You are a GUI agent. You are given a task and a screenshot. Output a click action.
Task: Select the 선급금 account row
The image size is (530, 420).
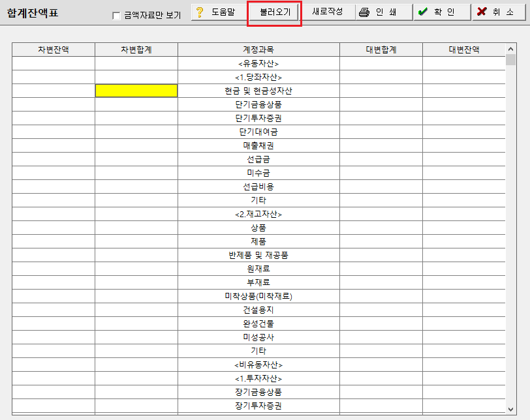point(258,159)
